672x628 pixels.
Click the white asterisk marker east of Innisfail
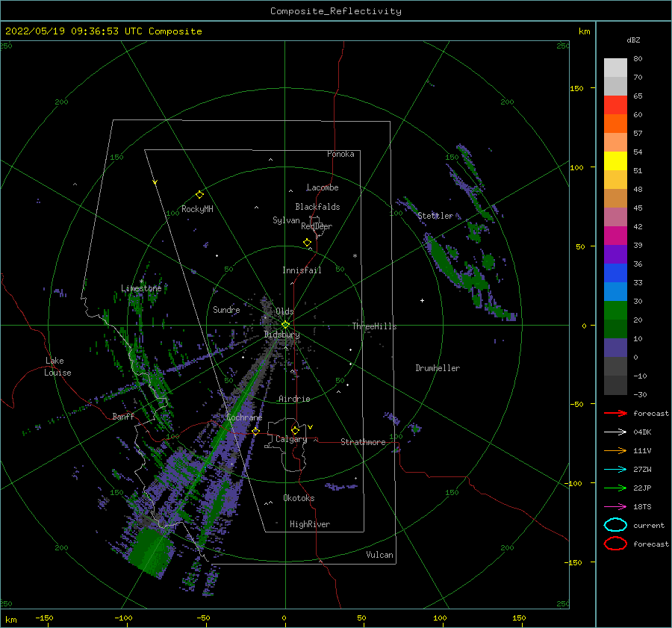[355, 256]
